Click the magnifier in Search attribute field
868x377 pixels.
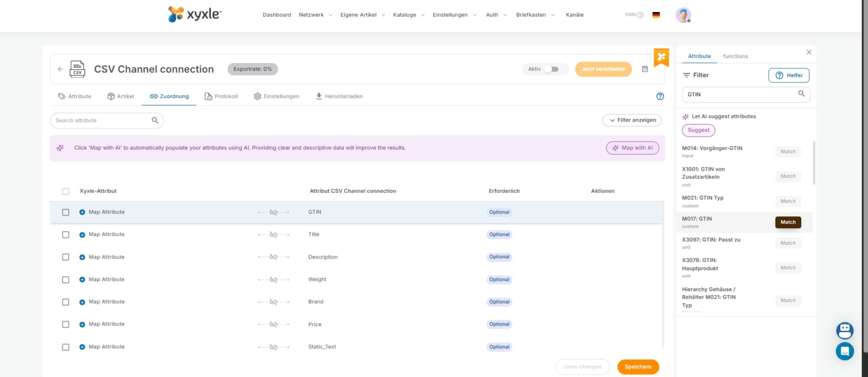(155, 121)
